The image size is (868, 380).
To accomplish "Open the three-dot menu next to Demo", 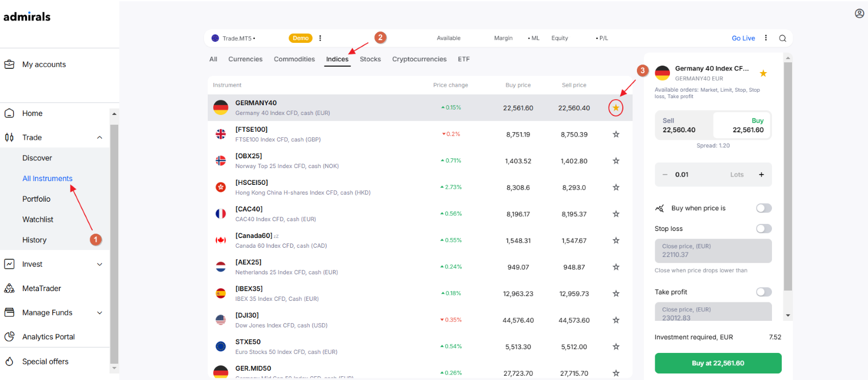I will tap(320, 38).
